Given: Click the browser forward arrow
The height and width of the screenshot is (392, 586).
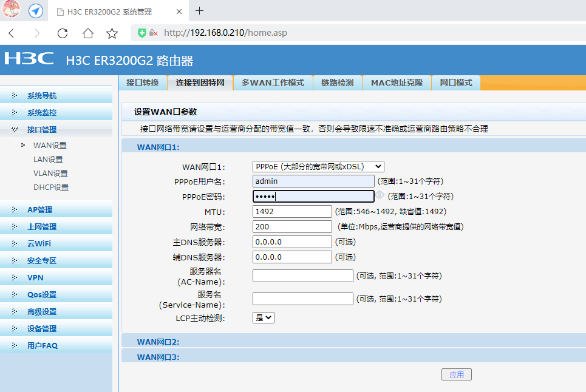Looking at the screenshot, I should [x=36, y=33].
